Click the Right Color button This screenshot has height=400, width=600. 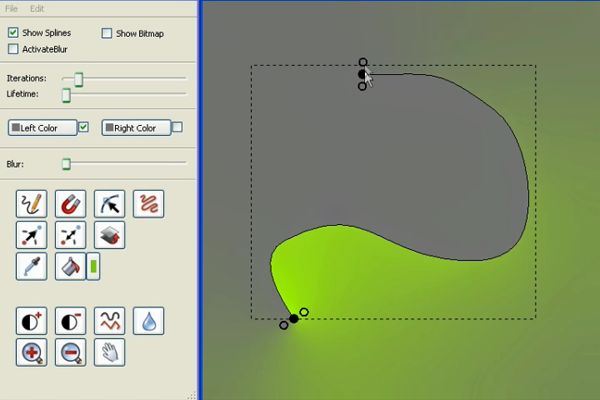click(x=136, y=128)
